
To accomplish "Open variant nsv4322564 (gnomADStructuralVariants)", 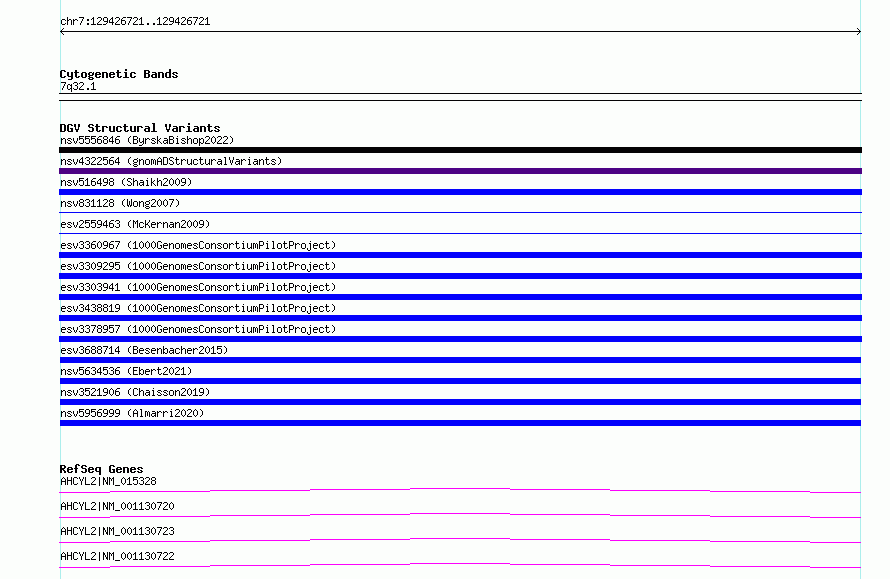I will pos(171,161).
